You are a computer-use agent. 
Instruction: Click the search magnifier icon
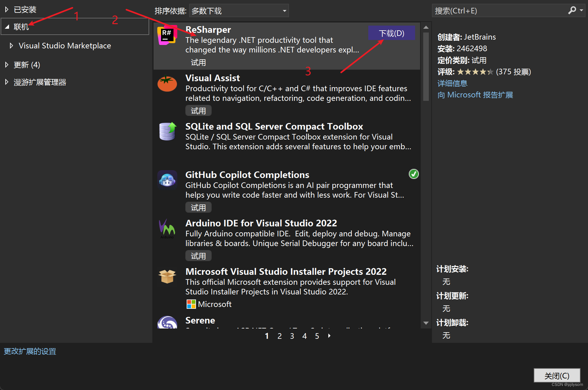pos(572,11)
